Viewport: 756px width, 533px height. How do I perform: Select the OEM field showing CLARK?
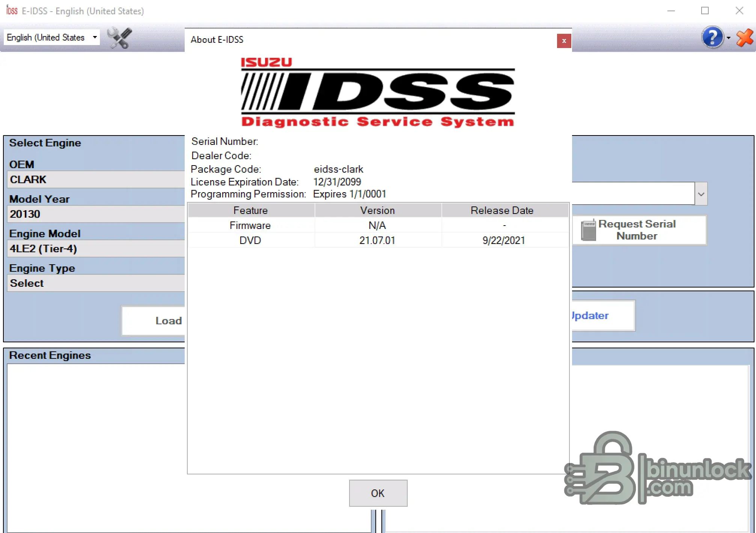(x=96, y=179)
